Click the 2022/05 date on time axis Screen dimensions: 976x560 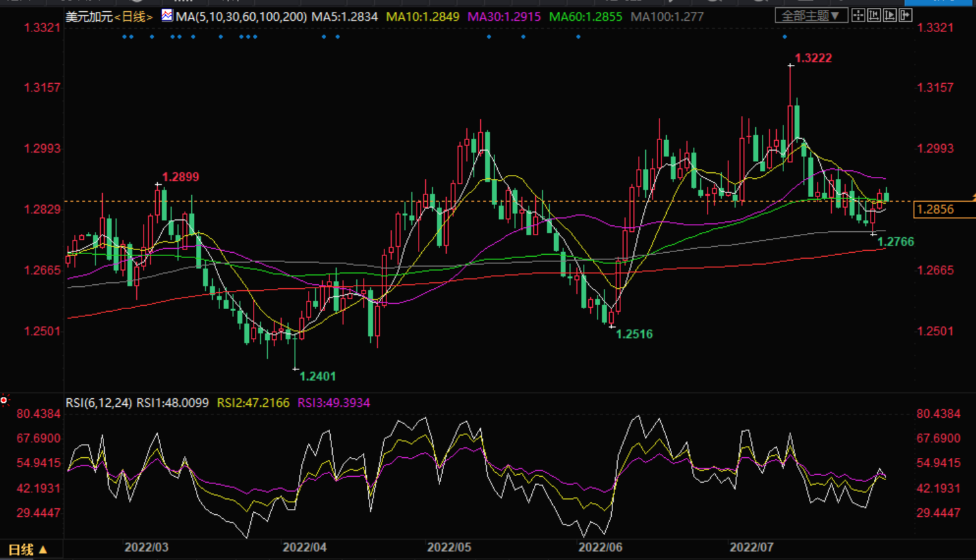tap(449, 547)
